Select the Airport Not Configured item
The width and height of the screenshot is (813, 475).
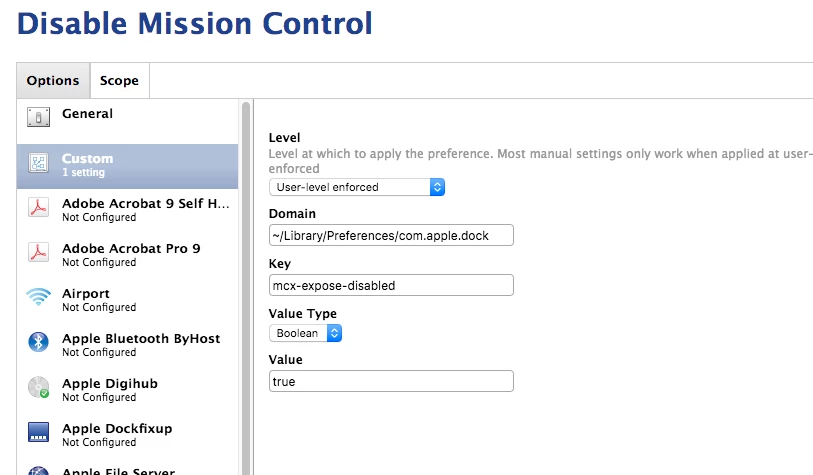[128, 300]
